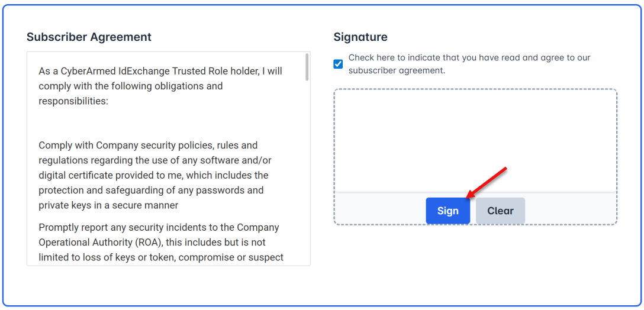
Task: Click the Signature section heading
Action: coord(360,37)
